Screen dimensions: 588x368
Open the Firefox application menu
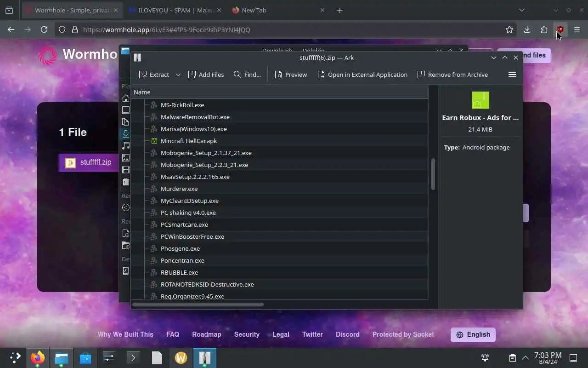coord(577,29)
